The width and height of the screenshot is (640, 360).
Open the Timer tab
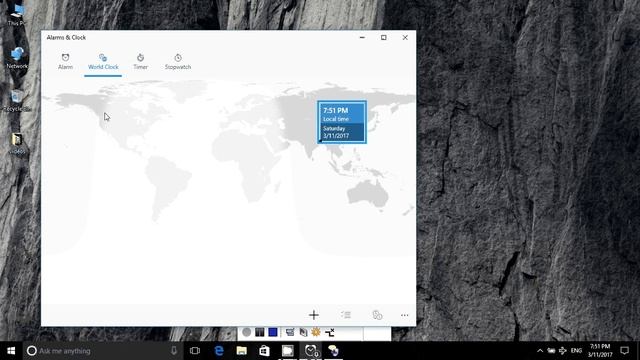140,62
